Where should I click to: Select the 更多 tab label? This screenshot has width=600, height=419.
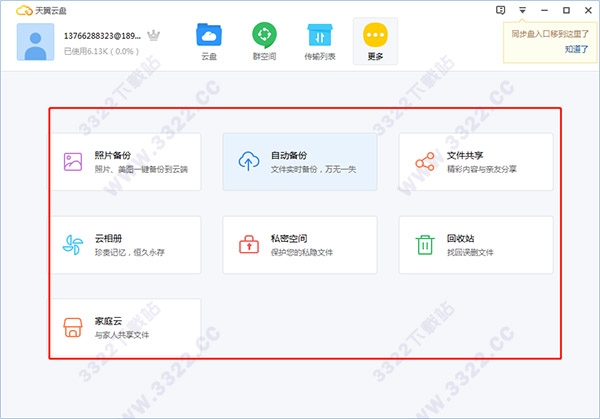pos(375,57)
